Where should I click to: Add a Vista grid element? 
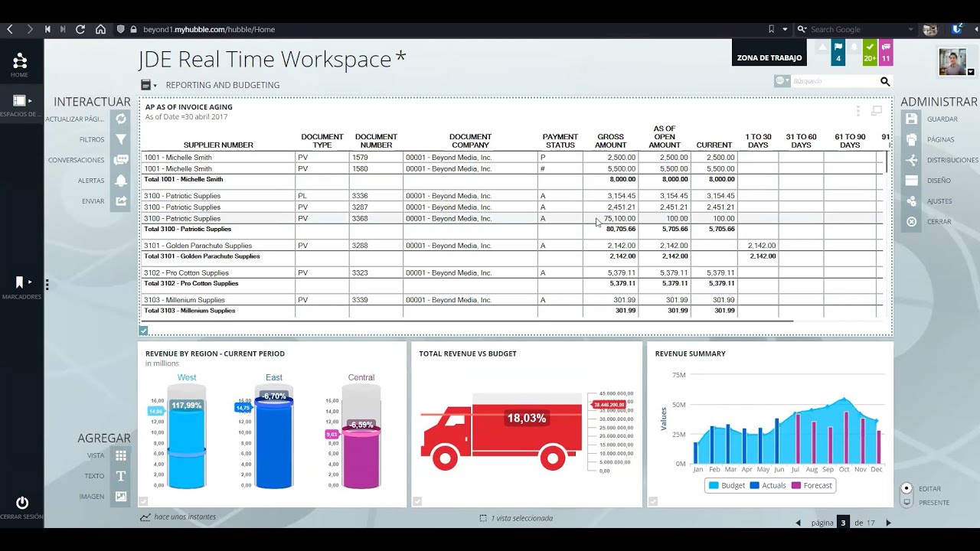[x=121, y=455]
